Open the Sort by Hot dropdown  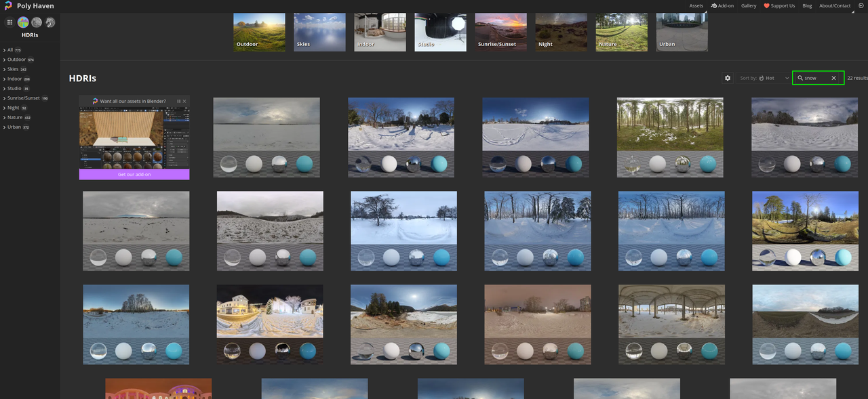coord(764,78)
